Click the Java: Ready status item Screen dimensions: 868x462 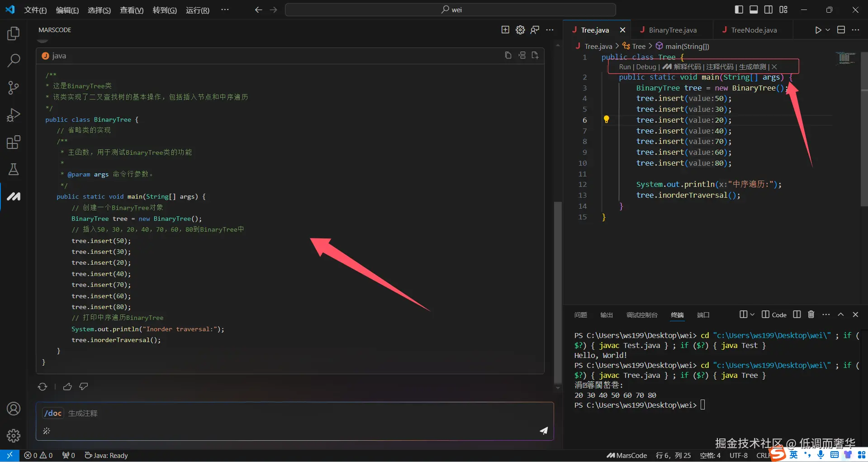106,455
